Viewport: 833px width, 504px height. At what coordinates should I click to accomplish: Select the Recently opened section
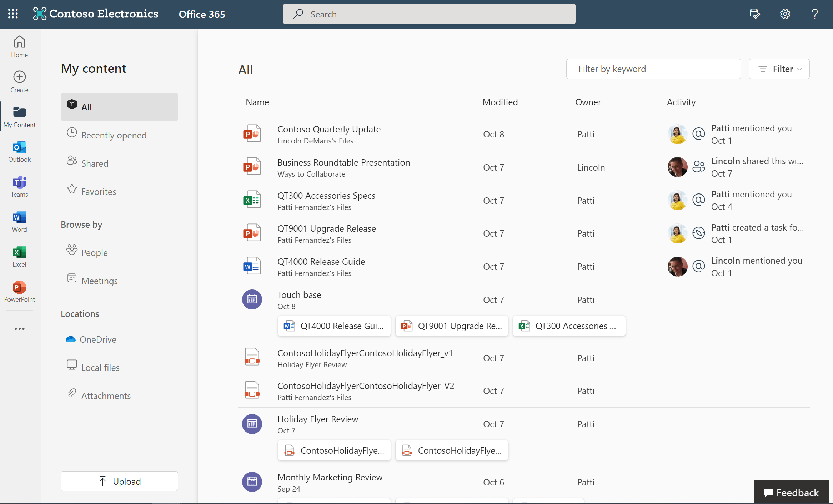pos(114,135)
